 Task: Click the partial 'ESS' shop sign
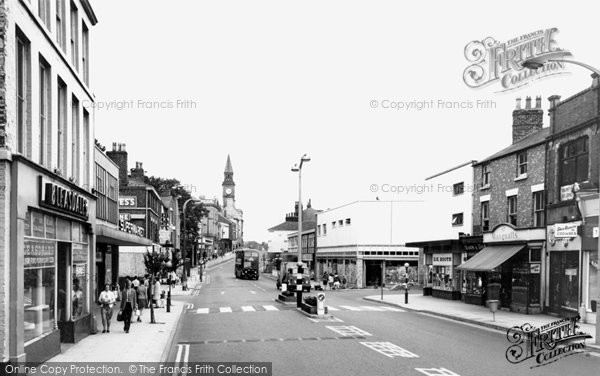(x=127, y=202)
